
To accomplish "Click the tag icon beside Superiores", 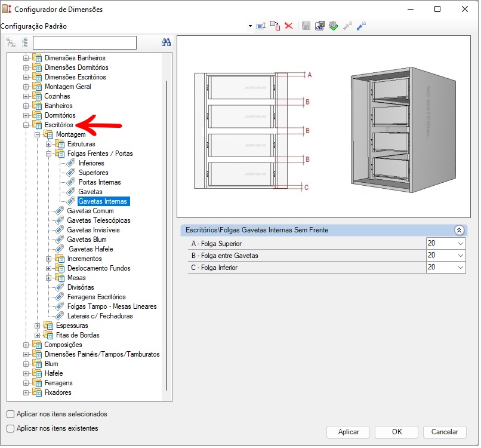I will [71, 173].
